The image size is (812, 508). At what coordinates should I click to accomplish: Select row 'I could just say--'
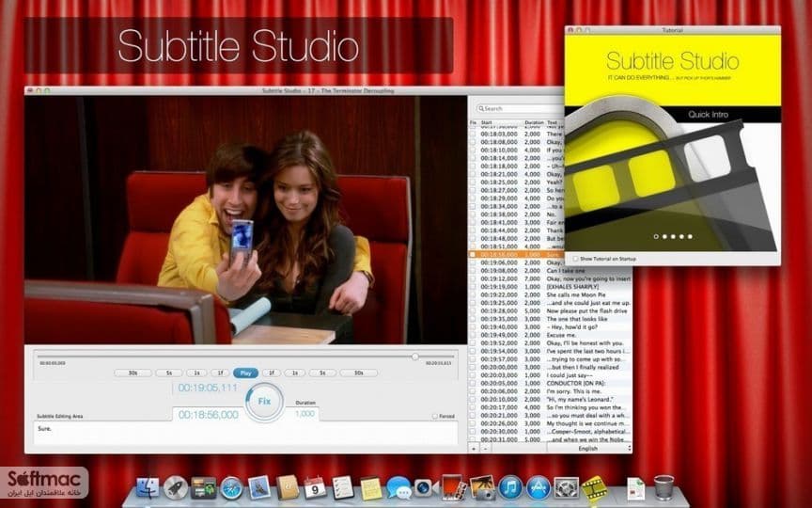click(x=551, y=375)
